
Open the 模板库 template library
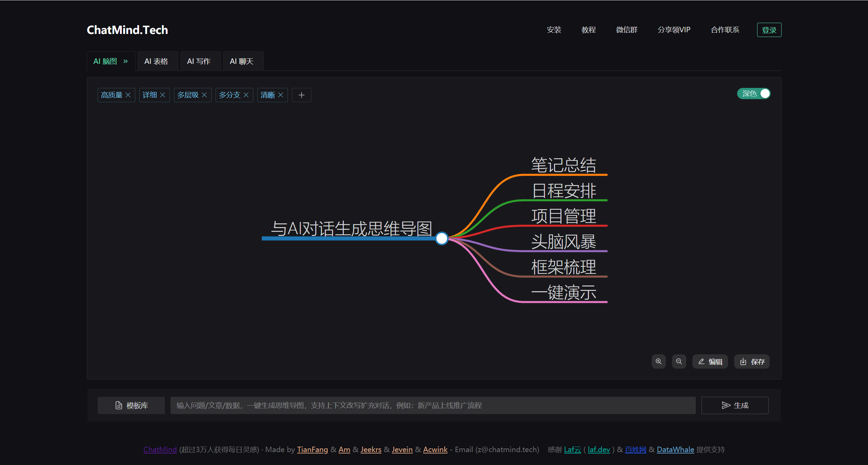(131, 405)
